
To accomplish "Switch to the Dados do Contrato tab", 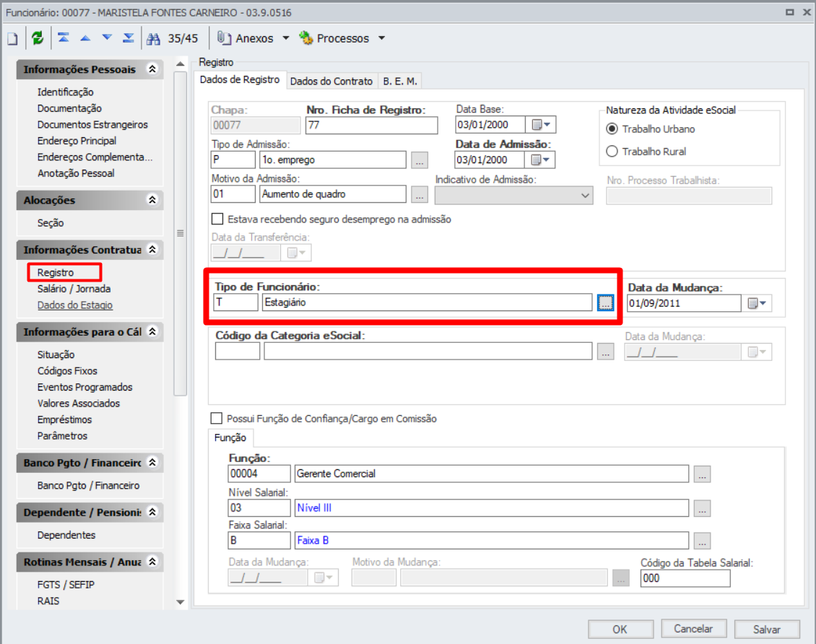I will tap(331, 81).
